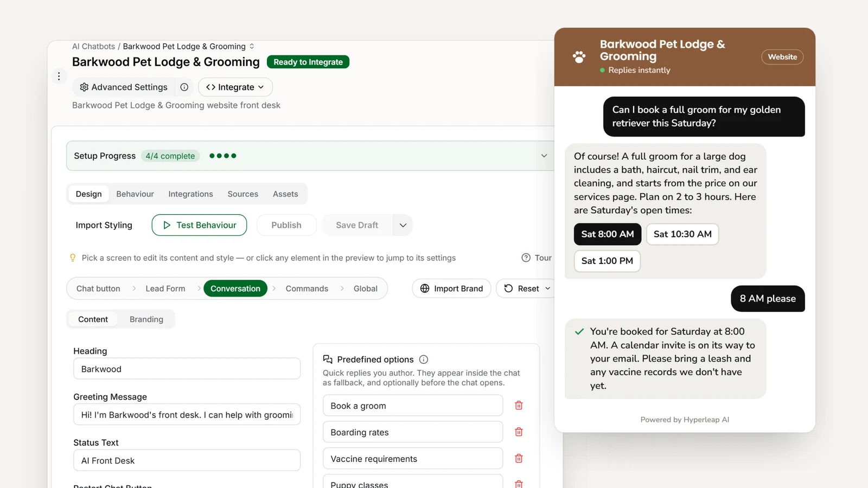Open the Reset dropdown
The width and height of the screenshot is (868, 488).
click(x=527, y=288)
